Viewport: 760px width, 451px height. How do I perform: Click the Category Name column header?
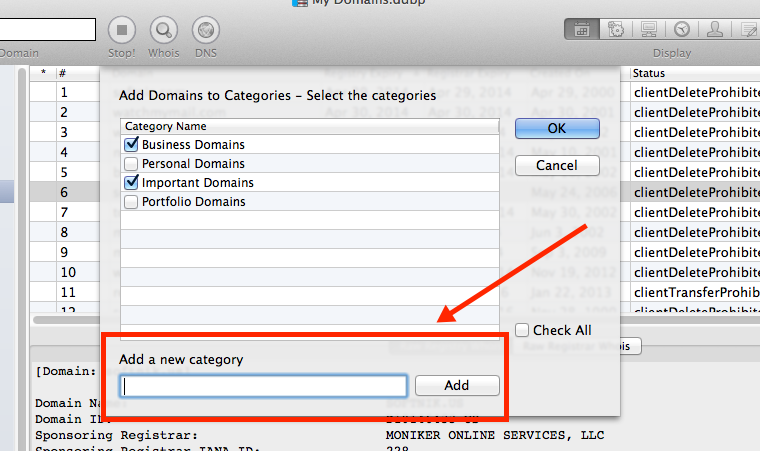click(309, 126)
